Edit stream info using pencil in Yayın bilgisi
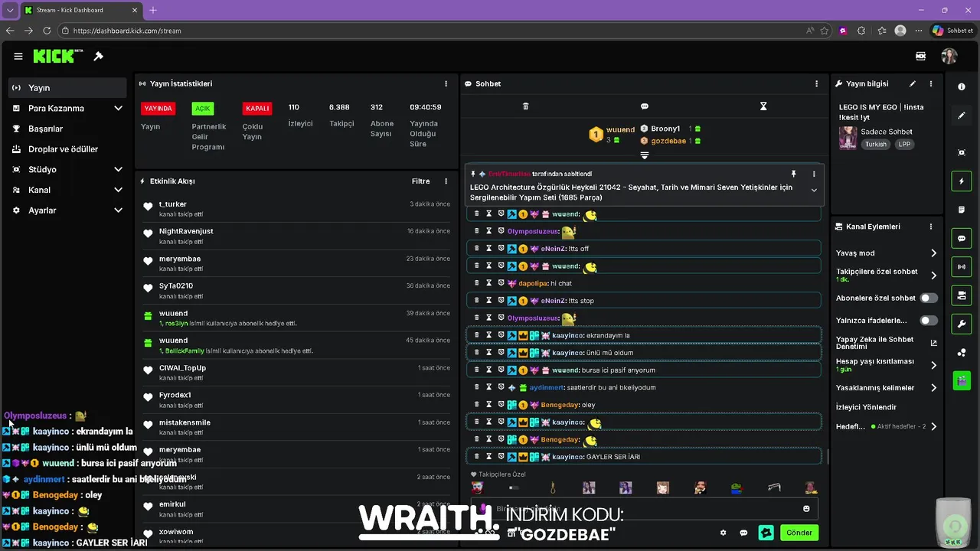 [912, 83]
